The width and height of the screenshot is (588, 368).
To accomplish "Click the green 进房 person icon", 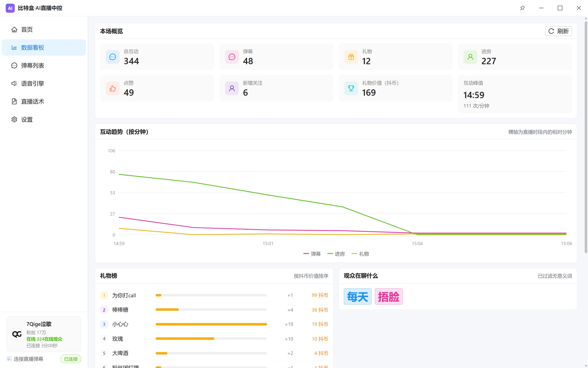I will pyautogui.click(x=470, y=57).
